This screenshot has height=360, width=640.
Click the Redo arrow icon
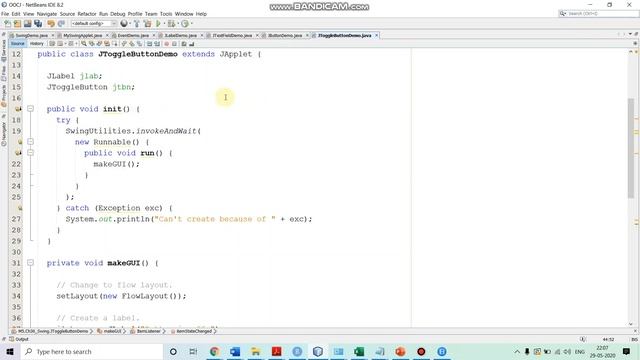(x=61, y=24)
